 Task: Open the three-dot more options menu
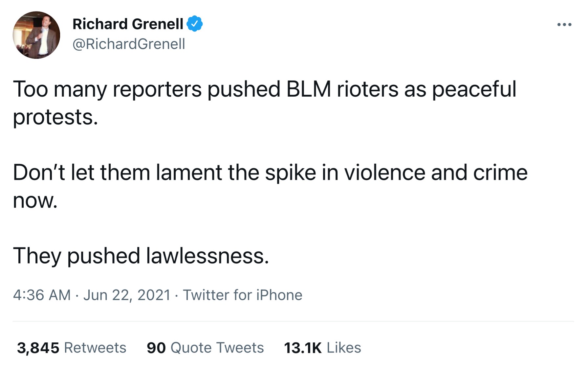coord(564,25)
